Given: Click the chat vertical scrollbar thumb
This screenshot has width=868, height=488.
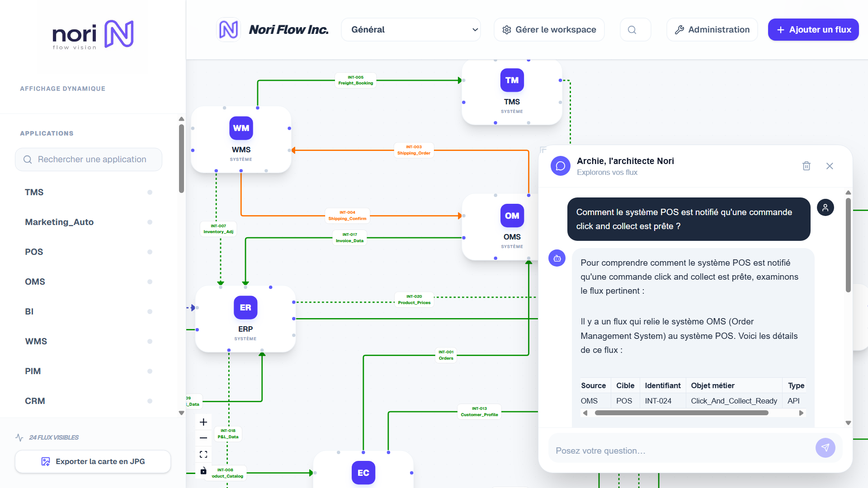Looking at the screenshot, I should click(848, 244).
